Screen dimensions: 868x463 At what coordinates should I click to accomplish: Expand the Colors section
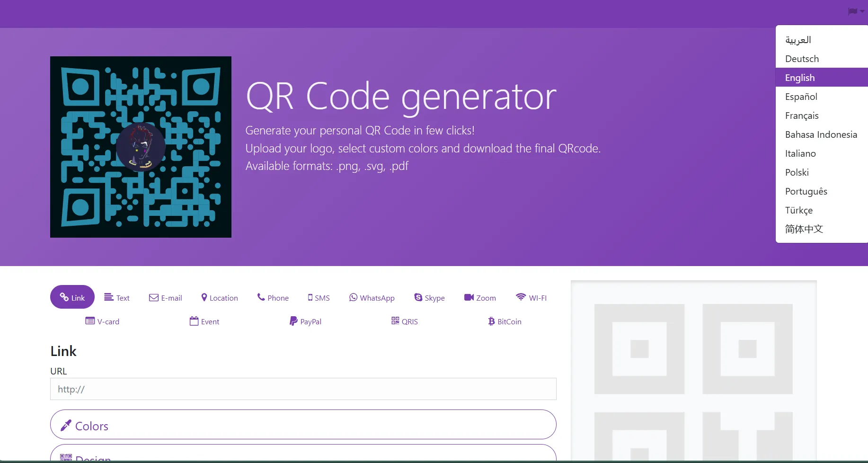tap(303, 425)
